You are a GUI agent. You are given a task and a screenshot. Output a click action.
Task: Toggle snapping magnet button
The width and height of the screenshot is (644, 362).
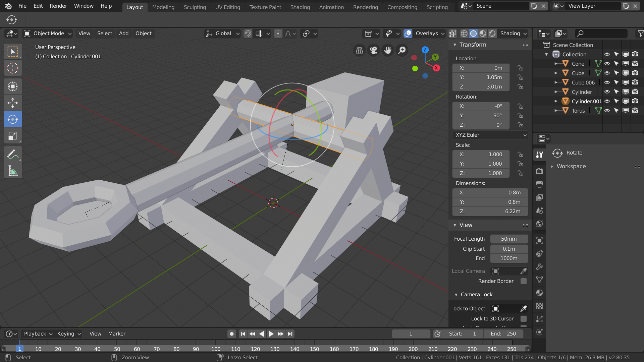[x=248, y=34]
